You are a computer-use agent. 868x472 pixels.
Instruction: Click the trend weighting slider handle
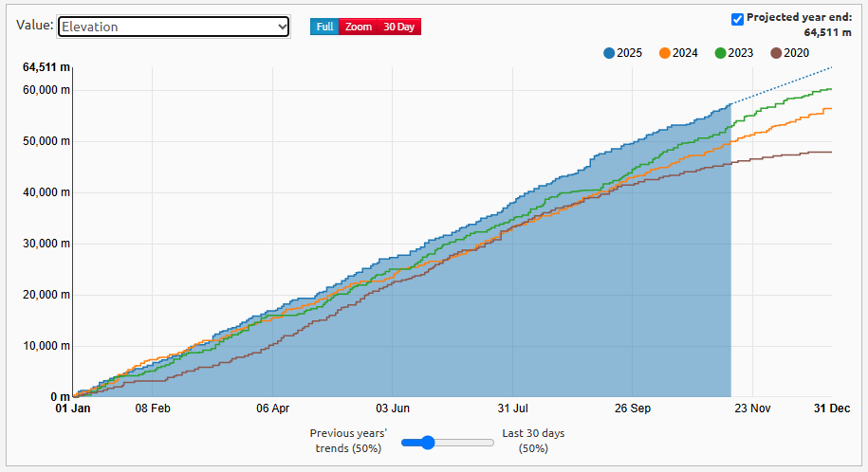point(428,442)
